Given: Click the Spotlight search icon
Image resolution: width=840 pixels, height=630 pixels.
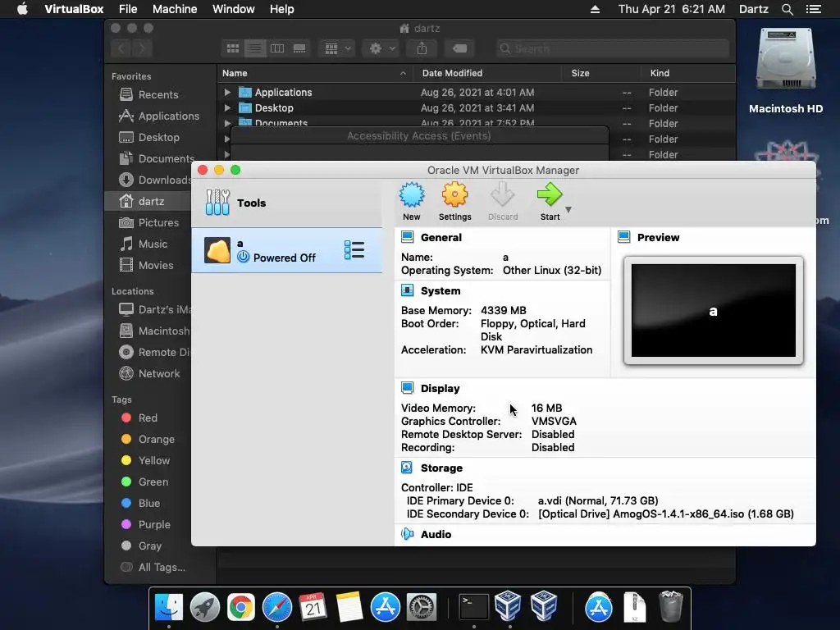Looking at the screenshot, I should [787, 10].
